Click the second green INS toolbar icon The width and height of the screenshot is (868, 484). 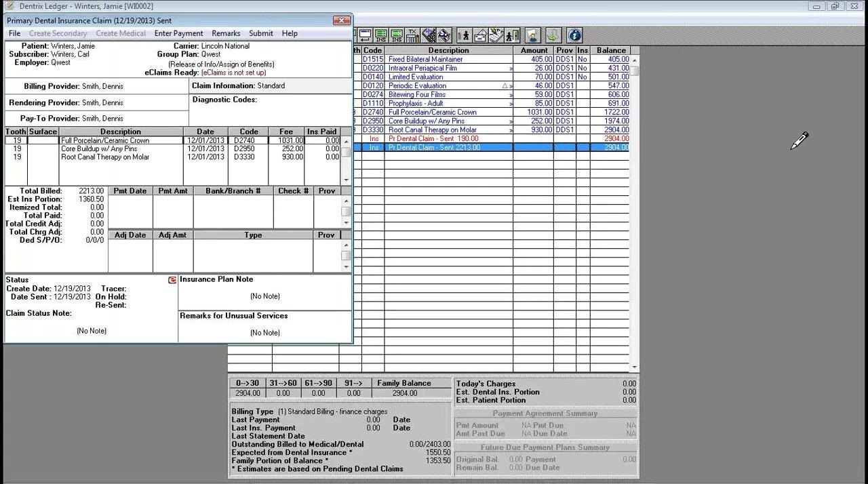pos(397,35)
